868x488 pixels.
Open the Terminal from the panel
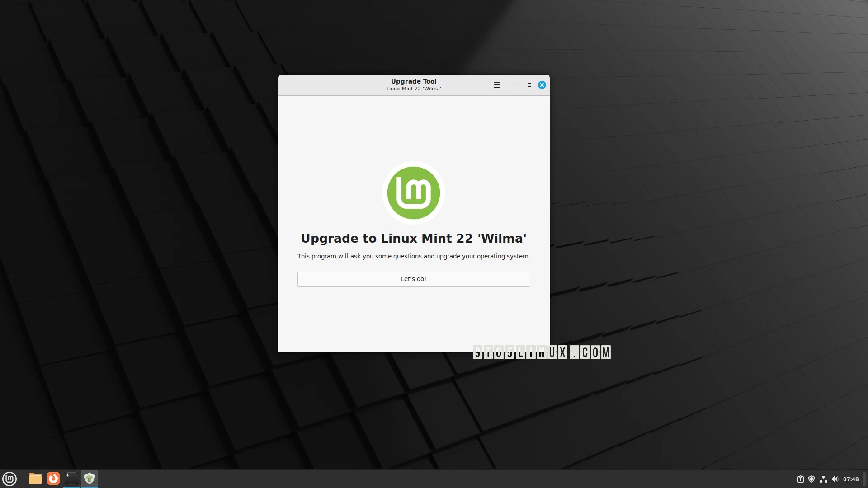pos(71,479)
